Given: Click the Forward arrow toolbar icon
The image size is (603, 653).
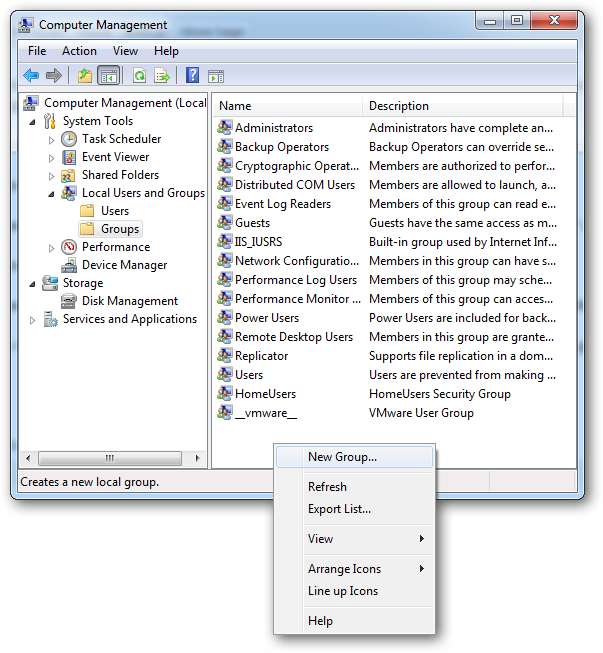Looking at the screenshot, I should tap(54, 76).
